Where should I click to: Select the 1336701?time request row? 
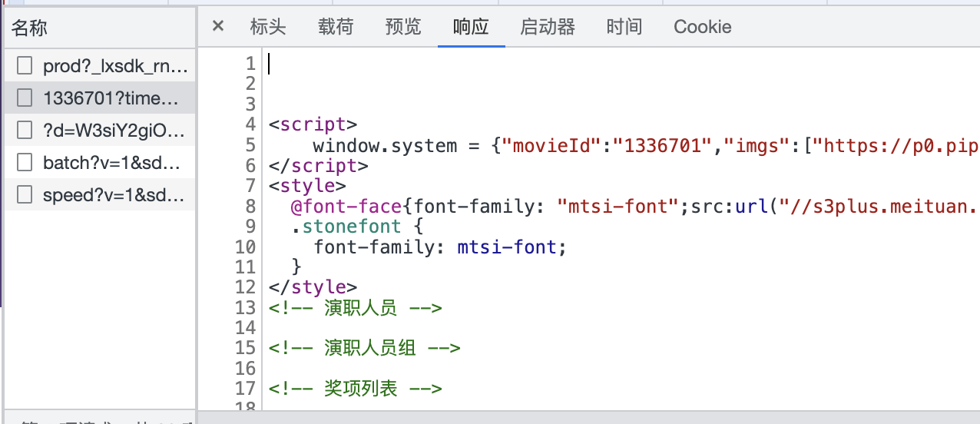tap(100, 98)
